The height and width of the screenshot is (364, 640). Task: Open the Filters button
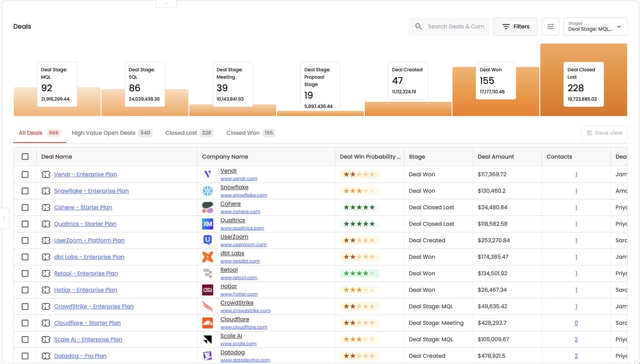pyautogui.click(x=515, y=26)
